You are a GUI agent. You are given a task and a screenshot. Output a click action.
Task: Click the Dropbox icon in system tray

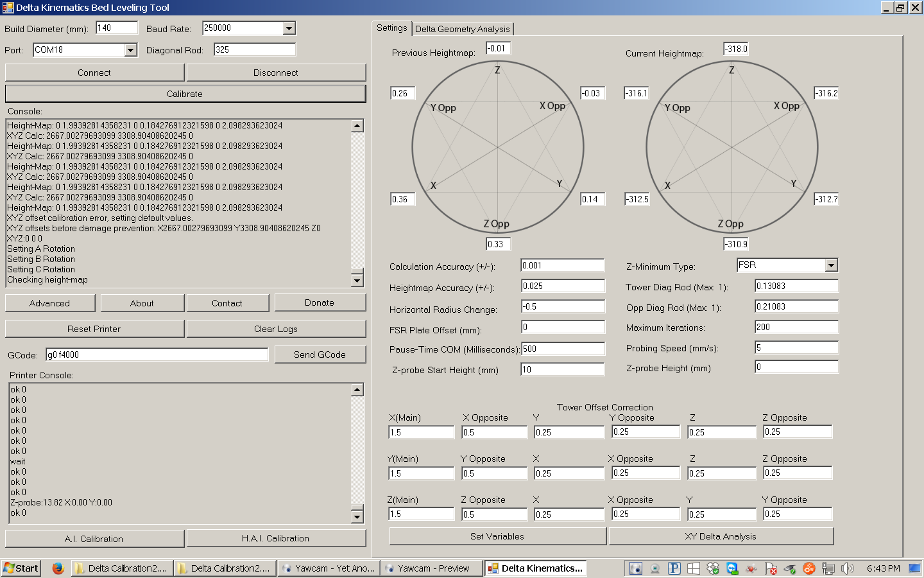click(x=713, y=568)
